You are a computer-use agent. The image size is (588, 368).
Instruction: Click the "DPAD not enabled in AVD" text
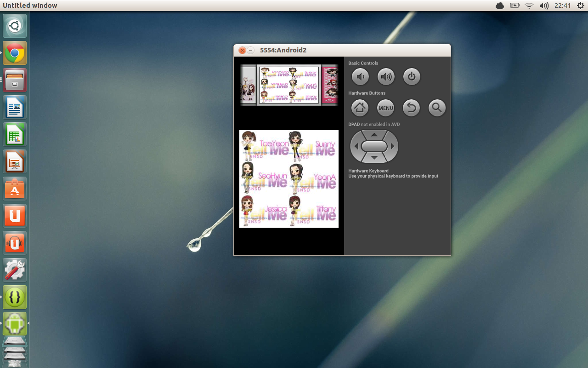tap(374, 125)
